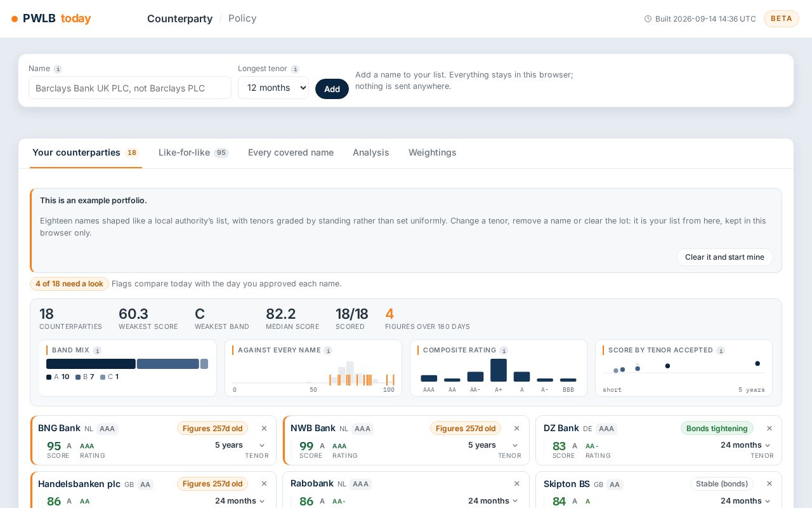812x508 pixels.
Task: Click the 82.2 median score value
Action: (281, 314)
